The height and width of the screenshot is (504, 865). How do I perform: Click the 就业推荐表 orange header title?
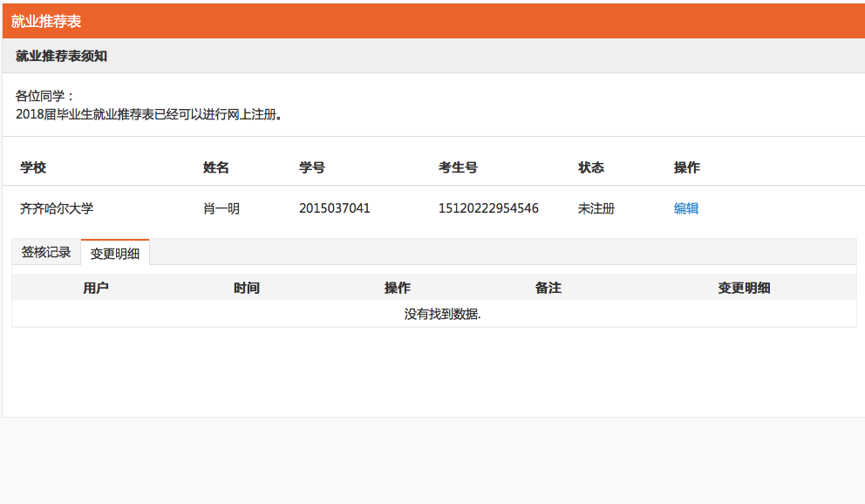point(46,21)
